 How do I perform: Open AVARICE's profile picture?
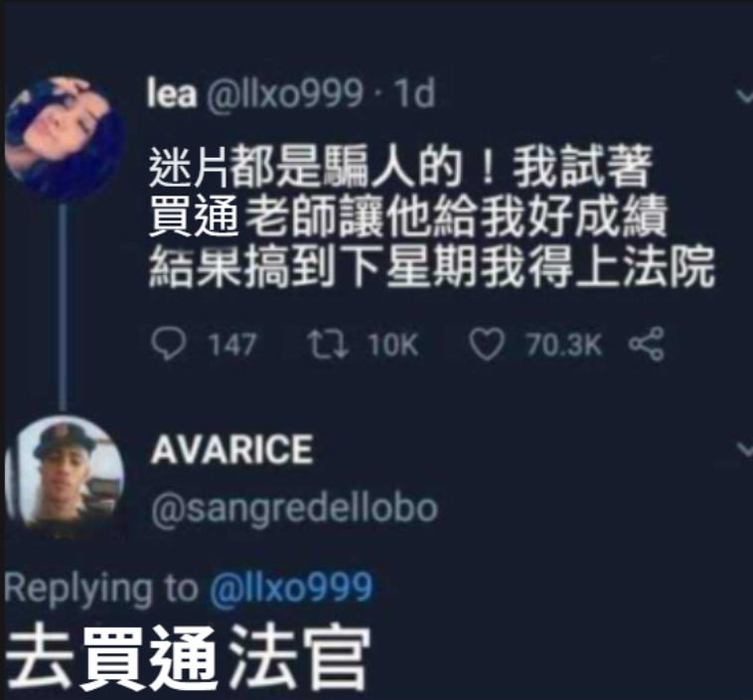click(65, 478)
